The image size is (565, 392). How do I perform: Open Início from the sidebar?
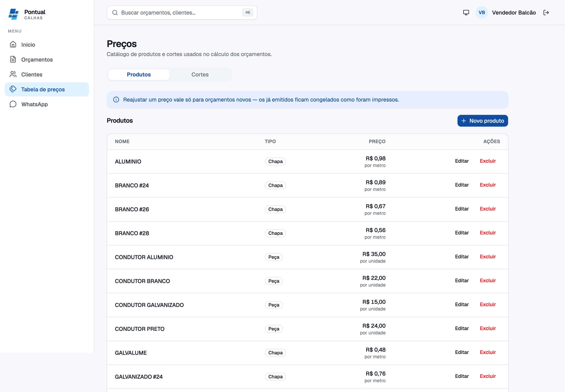click(x=47, y=45)
